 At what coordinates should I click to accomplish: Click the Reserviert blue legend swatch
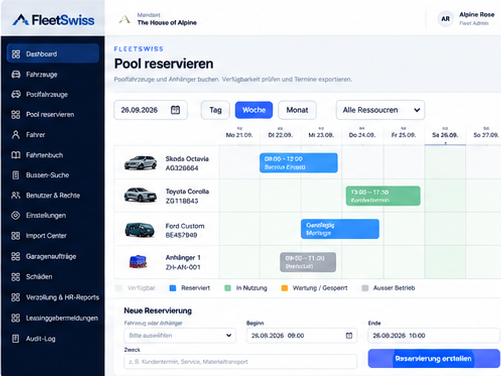point(173,288)
